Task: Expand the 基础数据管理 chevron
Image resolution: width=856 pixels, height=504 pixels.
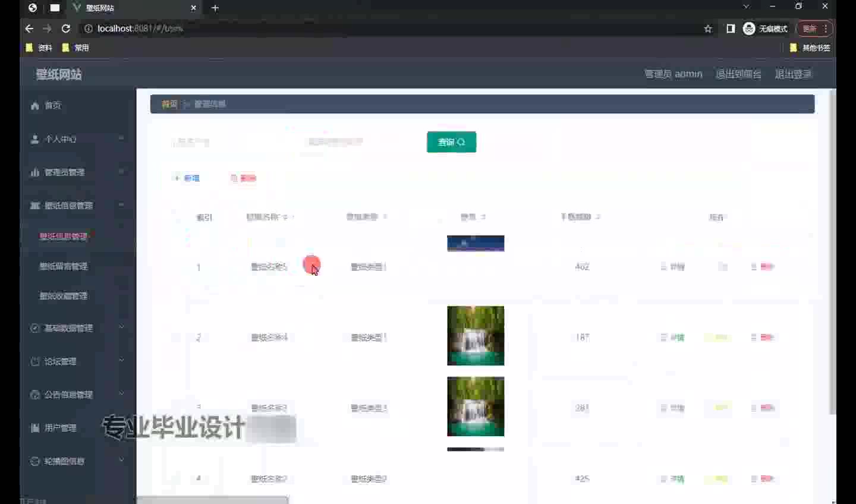Action: pos(121,327)
